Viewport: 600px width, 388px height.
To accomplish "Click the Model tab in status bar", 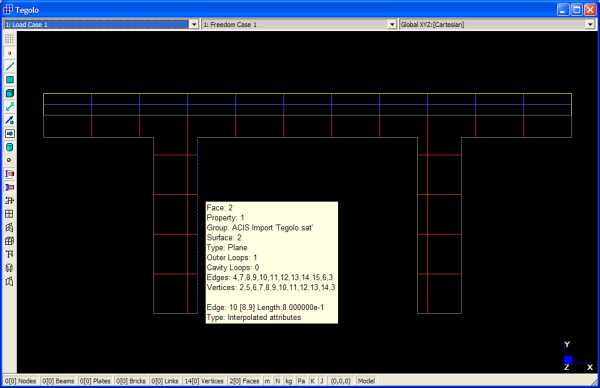I will (366, 381).
